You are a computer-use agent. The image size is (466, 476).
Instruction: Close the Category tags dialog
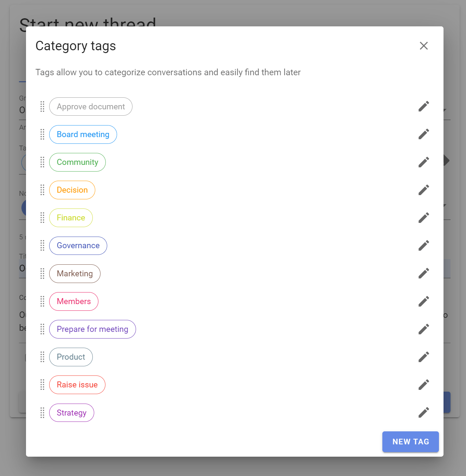click(x=423, y=46)
